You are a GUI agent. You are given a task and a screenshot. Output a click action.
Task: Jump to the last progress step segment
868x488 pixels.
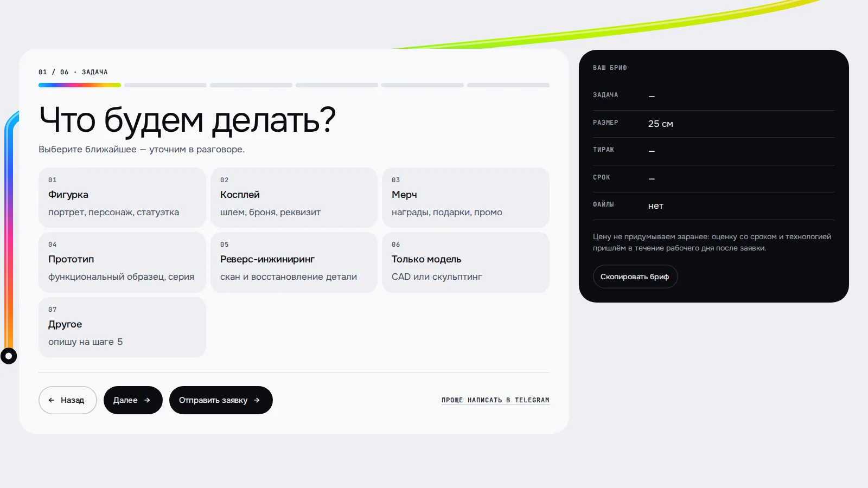pyautogui.click(x=508, y=85)
